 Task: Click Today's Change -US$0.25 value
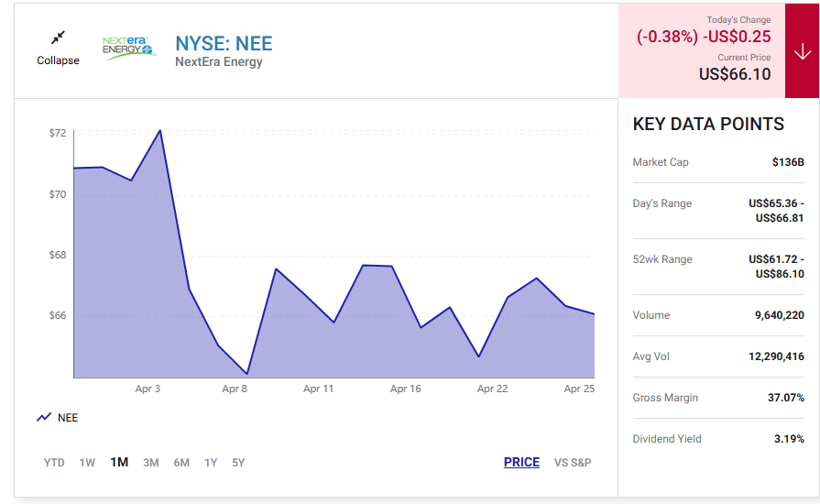pyautogui.click(x=737, y=37)
